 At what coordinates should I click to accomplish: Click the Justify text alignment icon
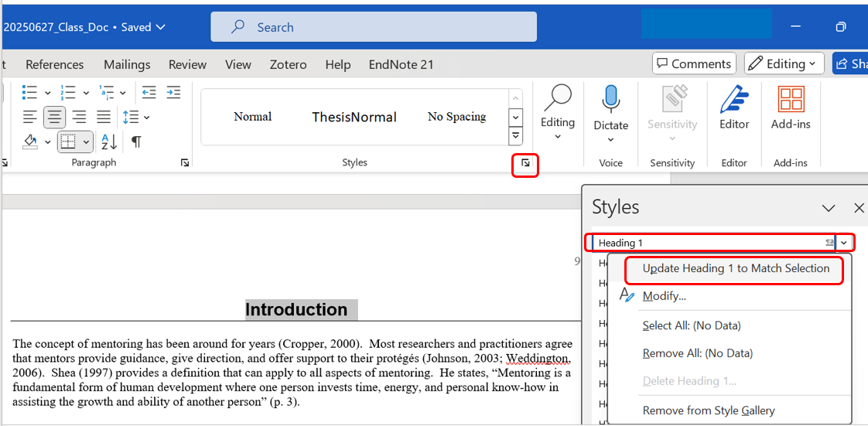(104, 118)
